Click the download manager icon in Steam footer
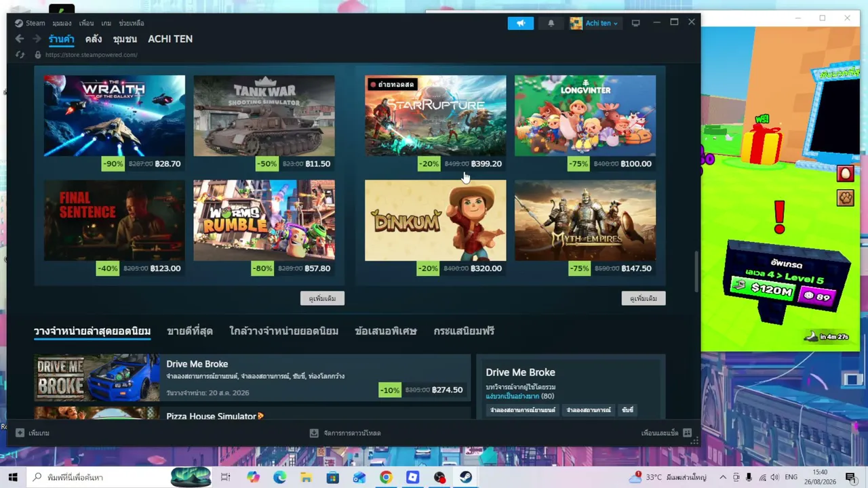The height and width of the screenshot is (488, 868). click(314, 432)
